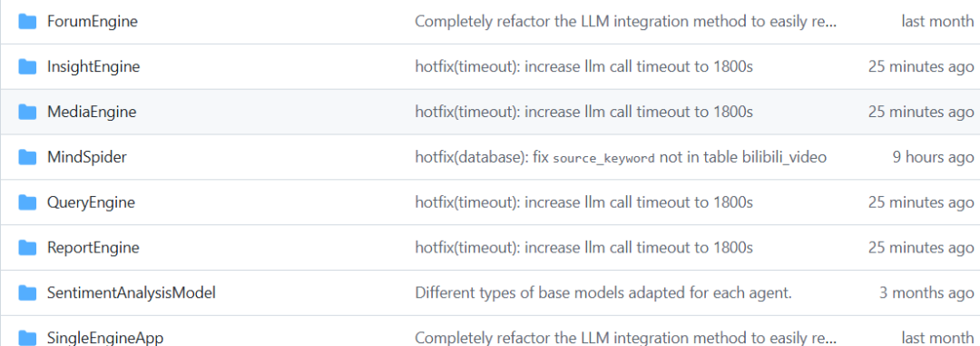Image resolution: width=980 pixels, height=346 pixels.
Task: Open the MindSpider directory name
Action: pyautogui.click(x=87, y=157)
